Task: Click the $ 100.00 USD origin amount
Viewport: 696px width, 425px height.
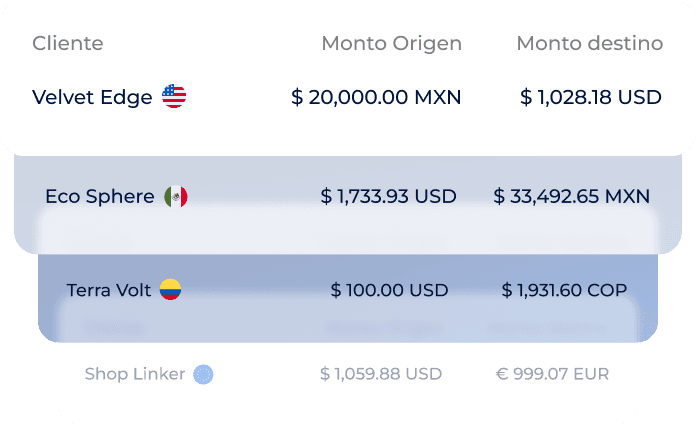Action: [389, 290]
